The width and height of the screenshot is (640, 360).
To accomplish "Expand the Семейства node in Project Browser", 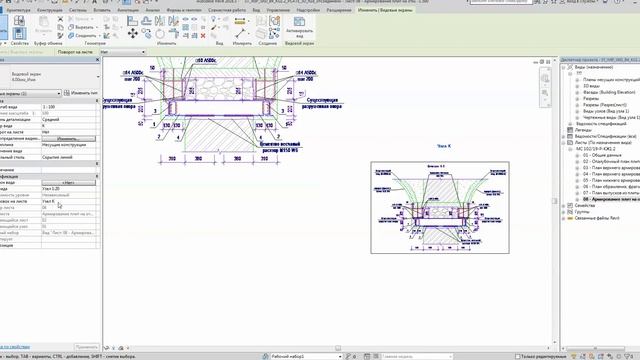I will (x=564, y=206).
